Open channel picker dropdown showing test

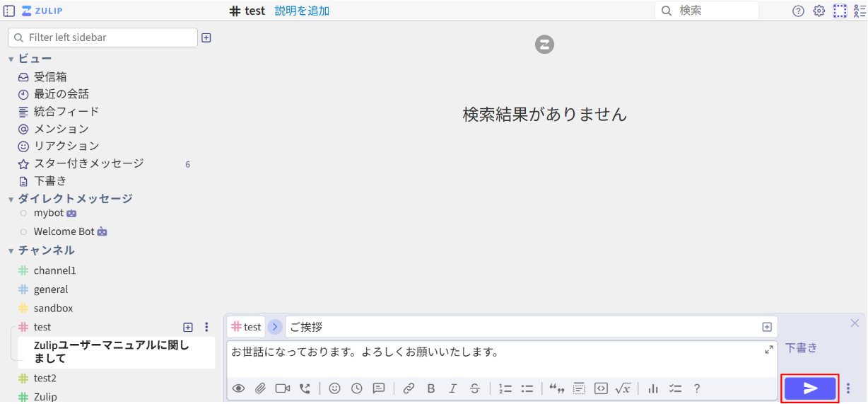click(246, 327)
